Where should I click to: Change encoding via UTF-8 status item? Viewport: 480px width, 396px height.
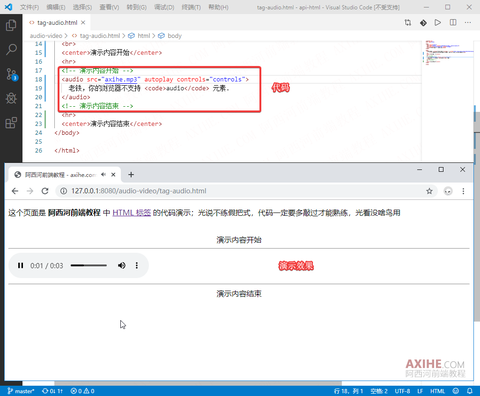click(x=402, y=391)
